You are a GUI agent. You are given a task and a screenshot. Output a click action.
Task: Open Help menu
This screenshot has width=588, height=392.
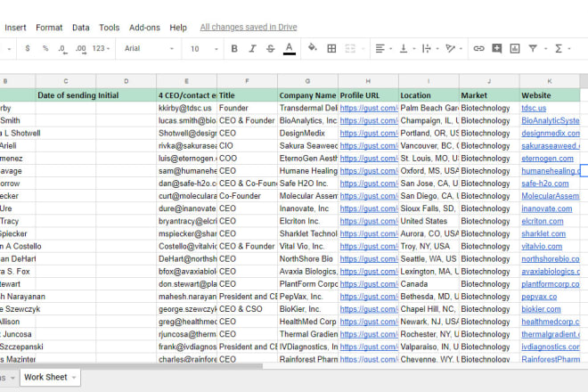click(x=178, y=28)
